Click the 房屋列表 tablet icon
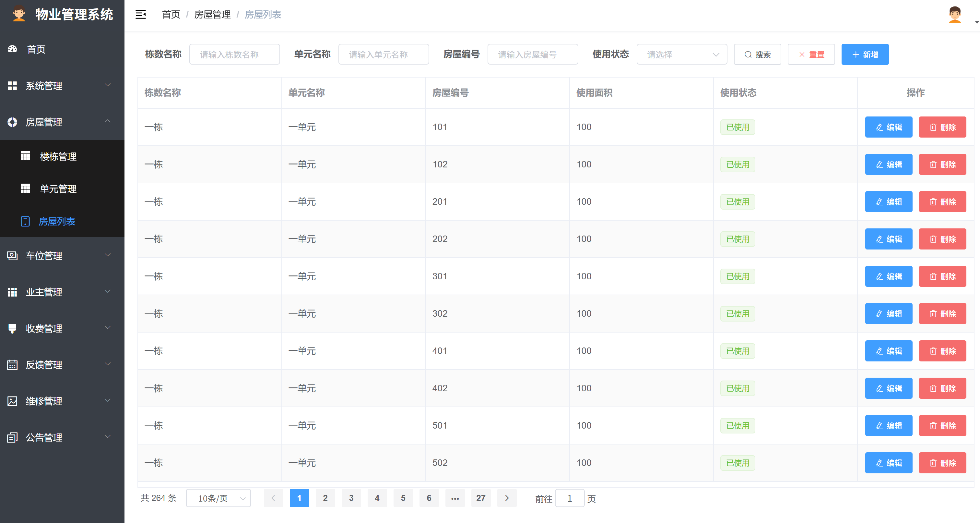This screenshot has width=980, height=523. [x=25, y=221]
